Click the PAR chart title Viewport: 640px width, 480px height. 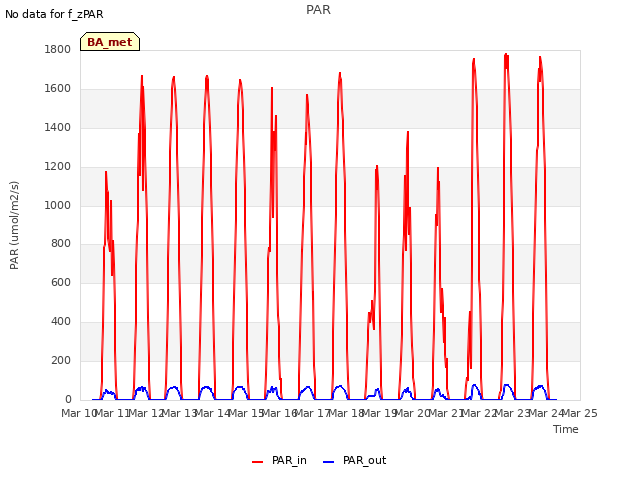pos(318,10)
